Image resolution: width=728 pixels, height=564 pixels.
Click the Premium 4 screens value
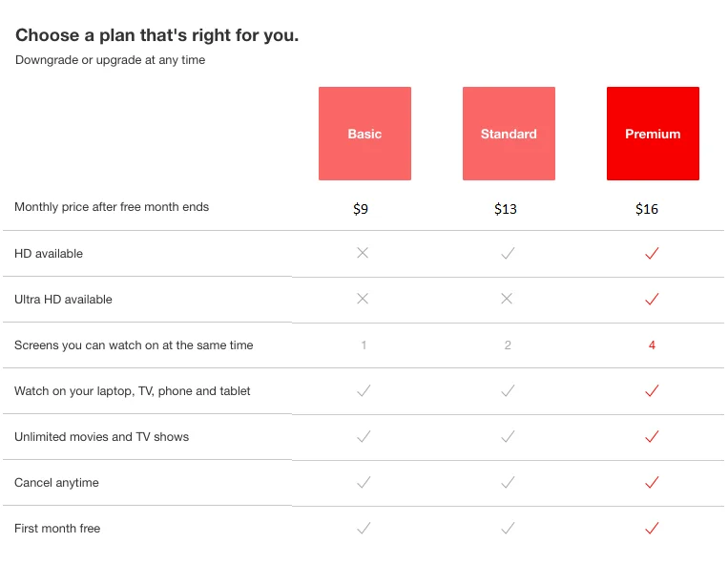point(652,345)
